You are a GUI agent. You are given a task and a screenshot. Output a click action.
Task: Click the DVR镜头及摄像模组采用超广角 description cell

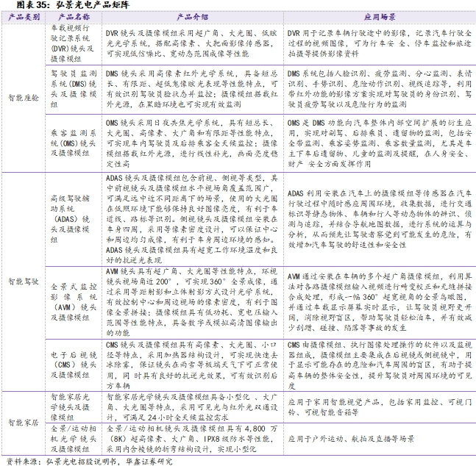(x=193, y=43)
